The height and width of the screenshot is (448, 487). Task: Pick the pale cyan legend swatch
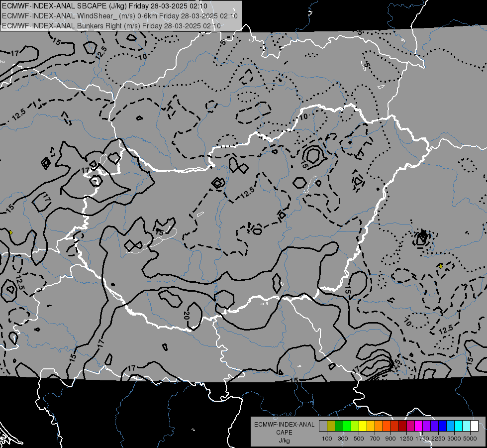(x=467, y=426)
